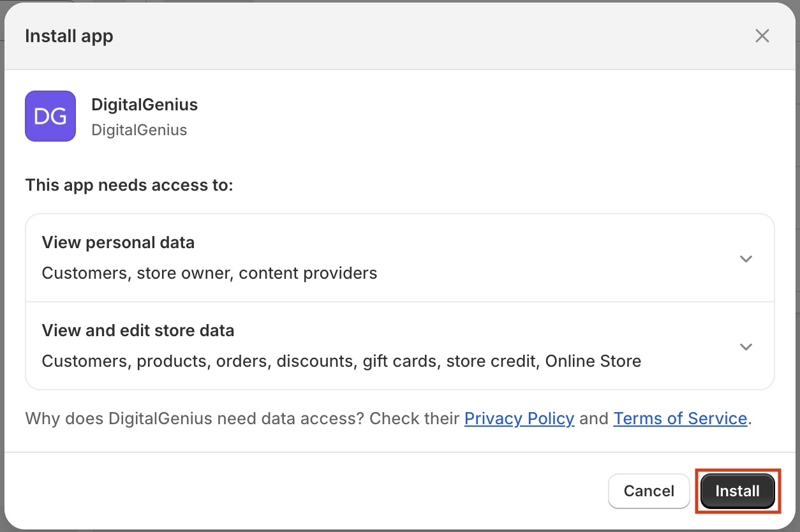Screen dimensions: 800x532
Task: Click 'Why does DigitalGenius need data access?' text
Action: point(195,418)
